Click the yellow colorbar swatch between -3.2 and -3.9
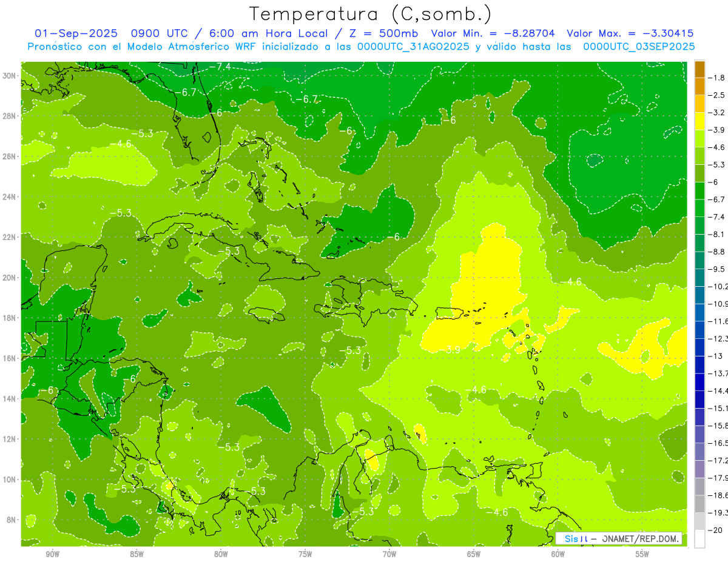728x562 pixels. [699, 121]
